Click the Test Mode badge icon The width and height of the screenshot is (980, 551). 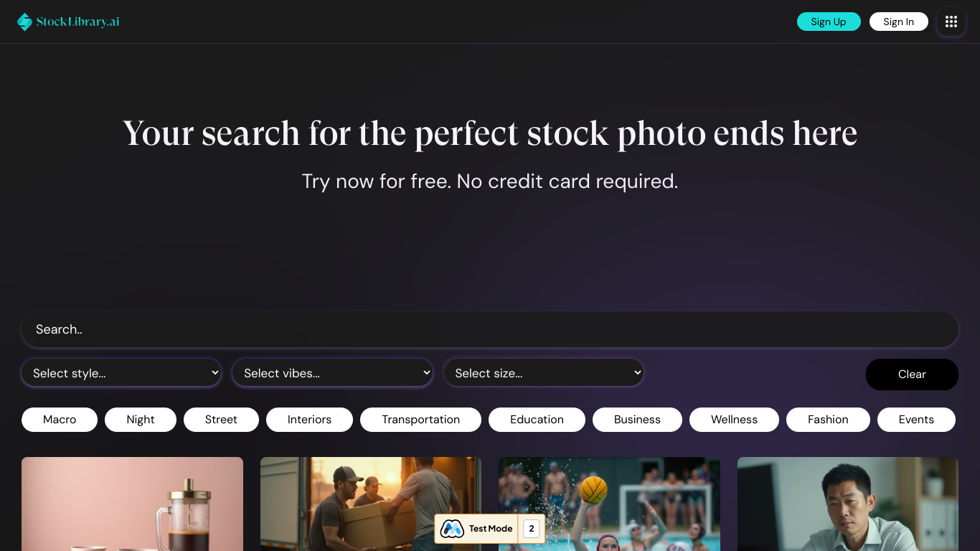pos(452,529)
